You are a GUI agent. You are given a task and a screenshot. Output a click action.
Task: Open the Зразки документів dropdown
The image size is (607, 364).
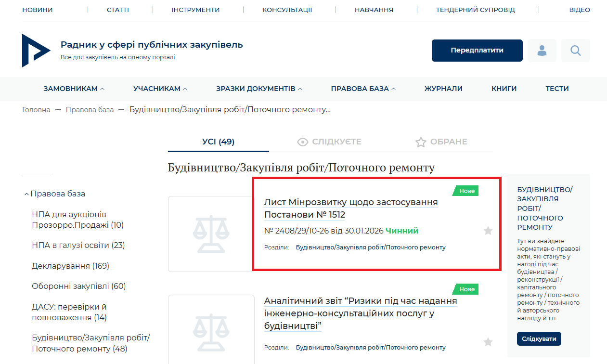[x=259, y=89]
